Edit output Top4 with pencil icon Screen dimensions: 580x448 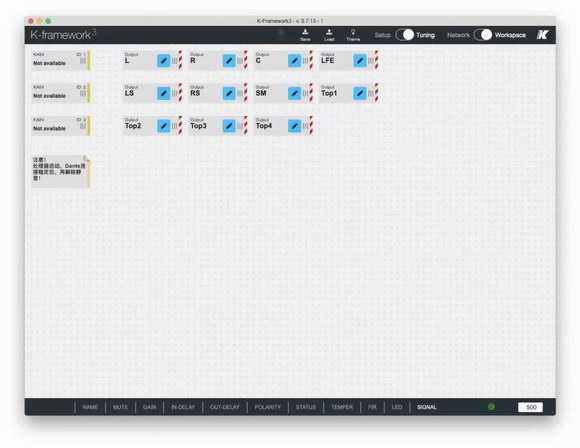click(x=294, y=126)
